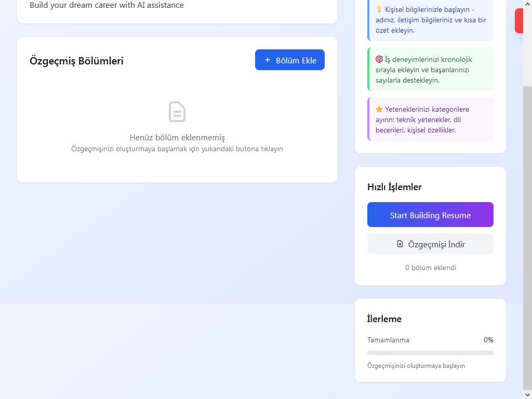Click the İlerleme heading
Screen dimensions: 532x399
coord(384,319)
